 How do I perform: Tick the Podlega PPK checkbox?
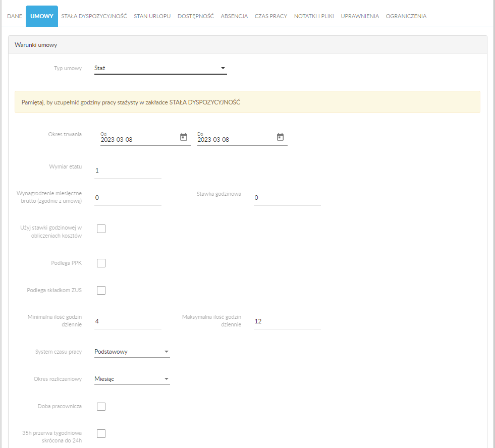[101, 263]
